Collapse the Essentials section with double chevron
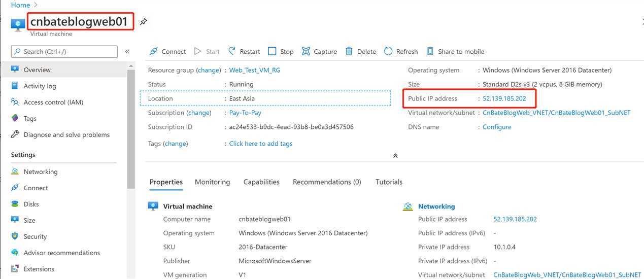 tap(395, 156)
